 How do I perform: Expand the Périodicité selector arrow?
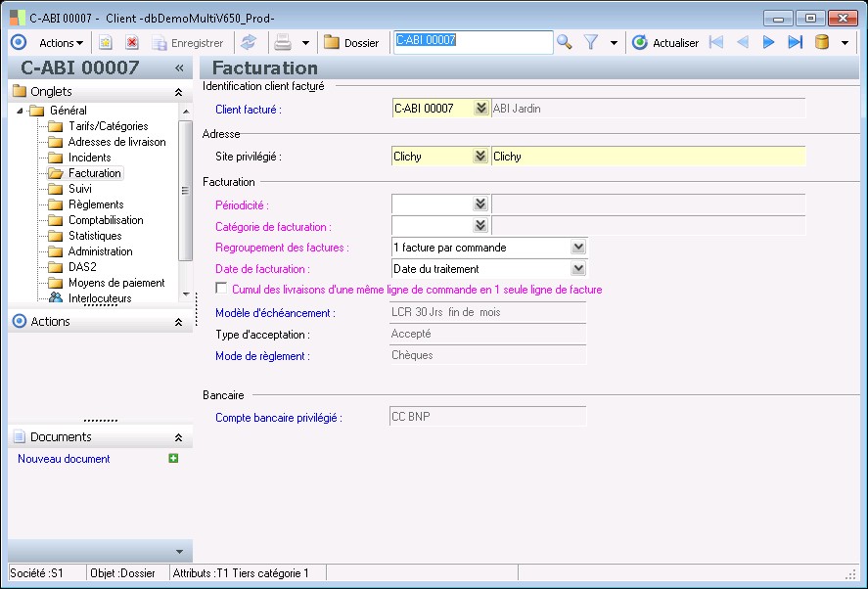(480, 204)
